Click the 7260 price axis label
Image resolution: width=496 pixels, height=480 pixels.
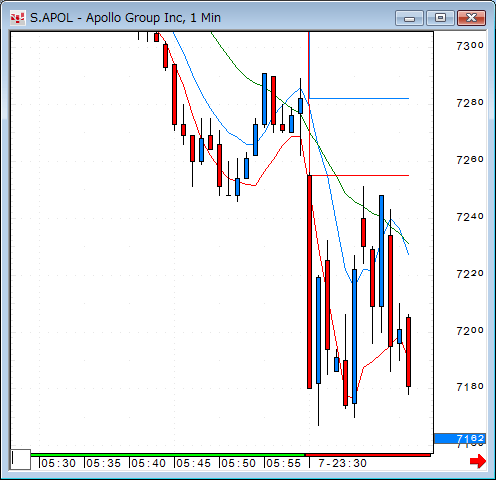(x=470, y=160)
